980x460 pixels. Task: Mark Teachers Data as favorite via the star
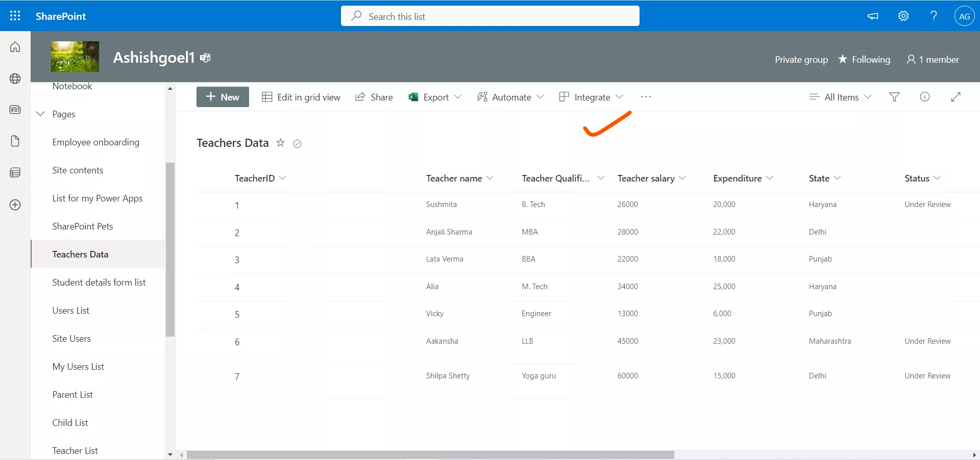(x=280, y=143)
